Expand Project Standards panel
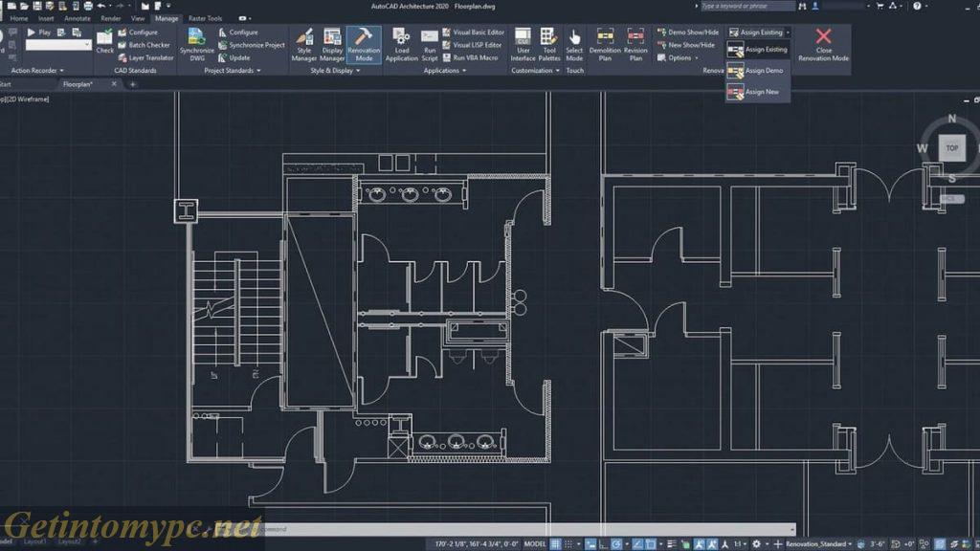Viewport: 980px width, 551px height. [x=233, y=71]
